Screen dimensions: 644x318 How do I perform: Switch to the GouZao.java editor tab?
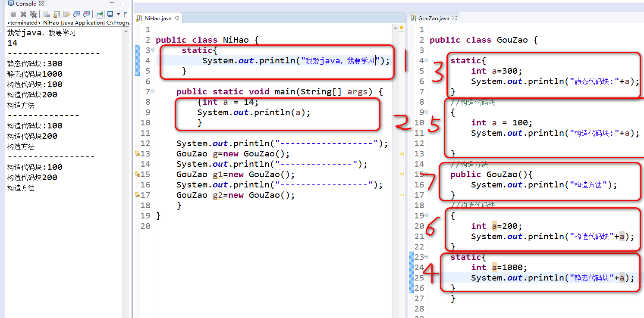coord(434,19)
